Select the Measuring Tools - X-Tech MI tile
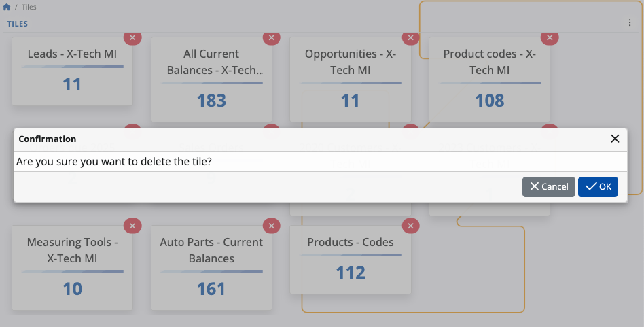The height and width of the screenshot is (327, 644). (x=72, y=266)
